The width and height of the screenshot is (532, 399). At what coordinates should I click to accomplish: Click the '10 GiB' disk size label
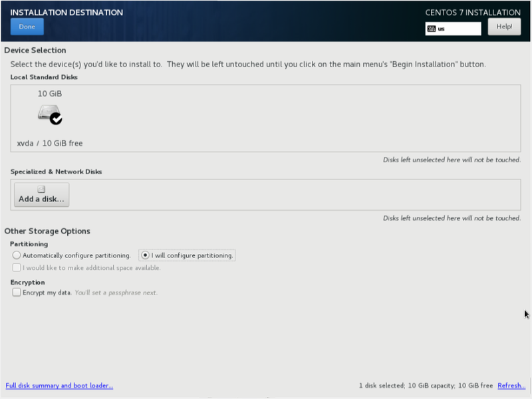[x=50, y=94]
